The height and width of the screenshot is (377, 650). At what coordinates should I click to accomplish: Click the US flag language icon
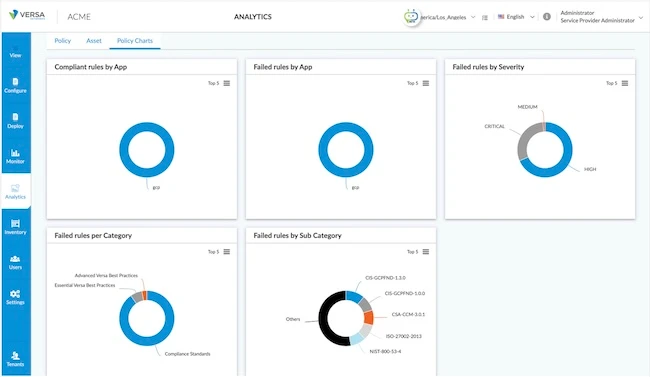(x=501, y=17)
